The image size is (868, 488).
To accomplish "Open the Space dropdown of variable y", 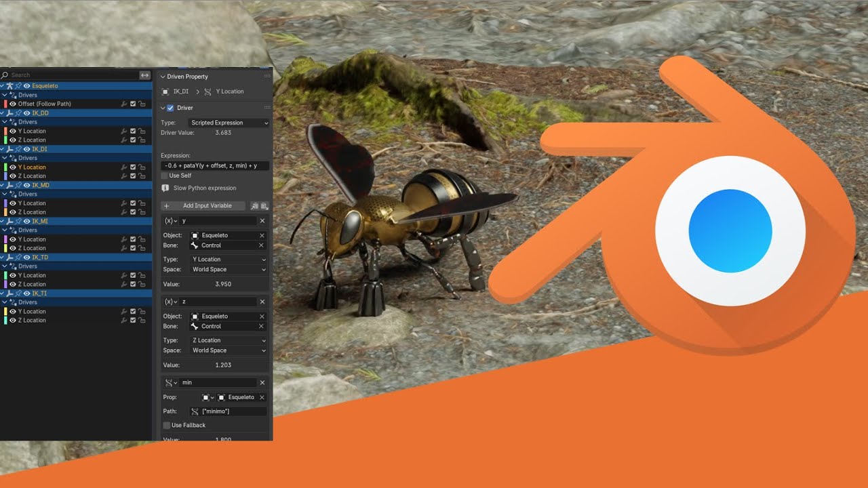I will coord(229,269).
